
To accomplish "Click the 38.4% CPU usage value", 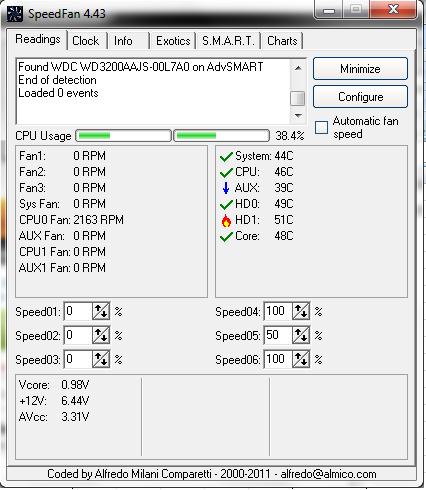I will [x=290, y=136].
